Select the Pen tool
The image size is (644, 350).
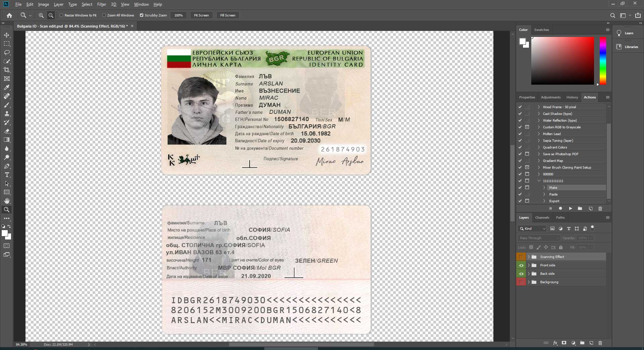point(7,166)
